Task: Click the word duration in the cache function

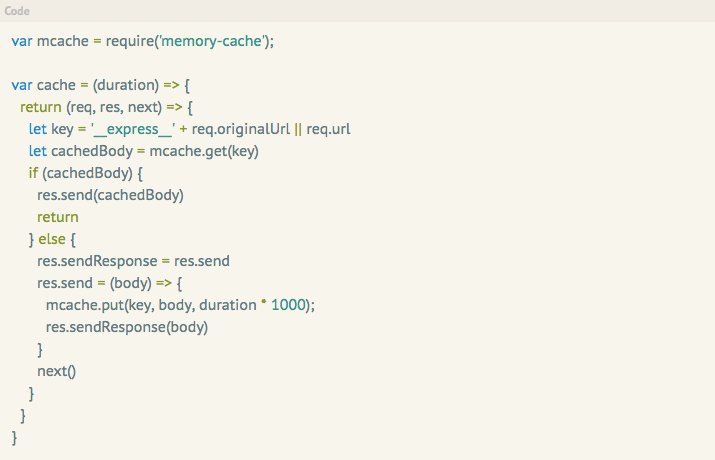Action: pyautogui.click(x=126, y=85)
